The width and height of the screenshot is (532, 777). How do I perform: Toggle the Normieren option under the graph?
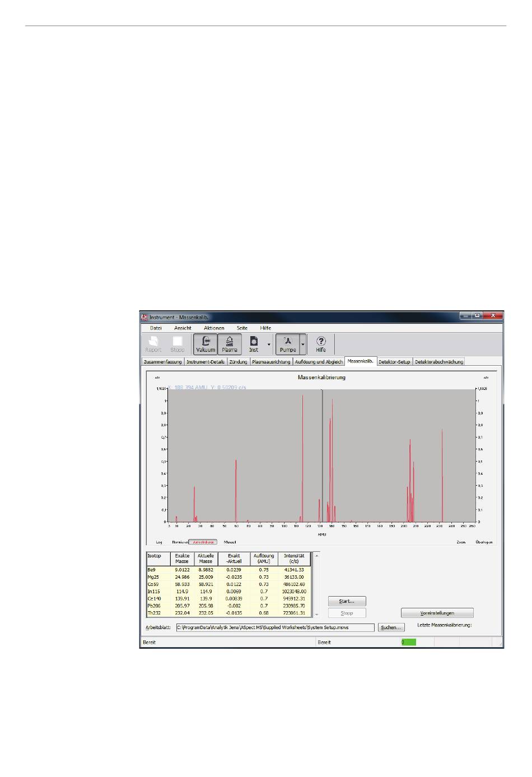coord(180,542)
